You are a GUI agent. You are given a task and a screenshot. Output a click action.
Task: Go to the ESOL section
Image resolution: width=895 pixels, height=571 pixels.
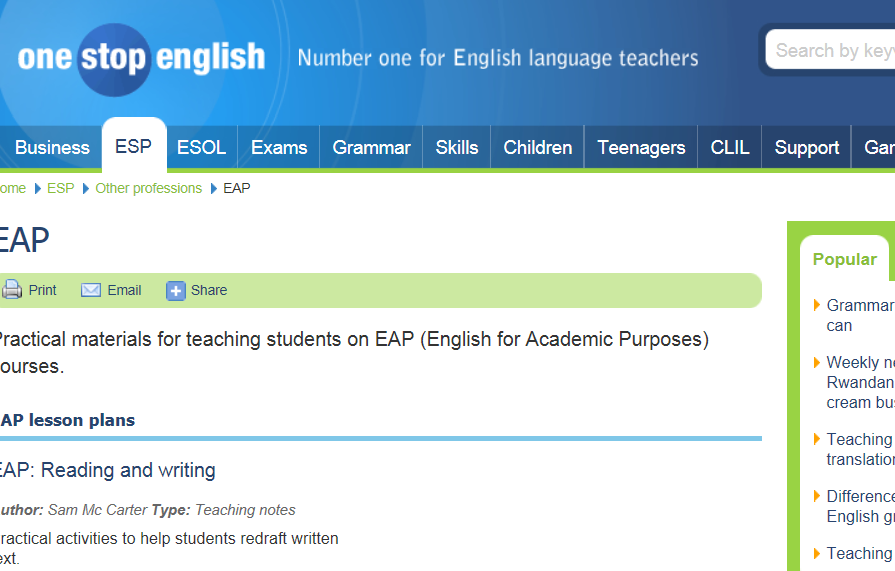pos(201,148)
